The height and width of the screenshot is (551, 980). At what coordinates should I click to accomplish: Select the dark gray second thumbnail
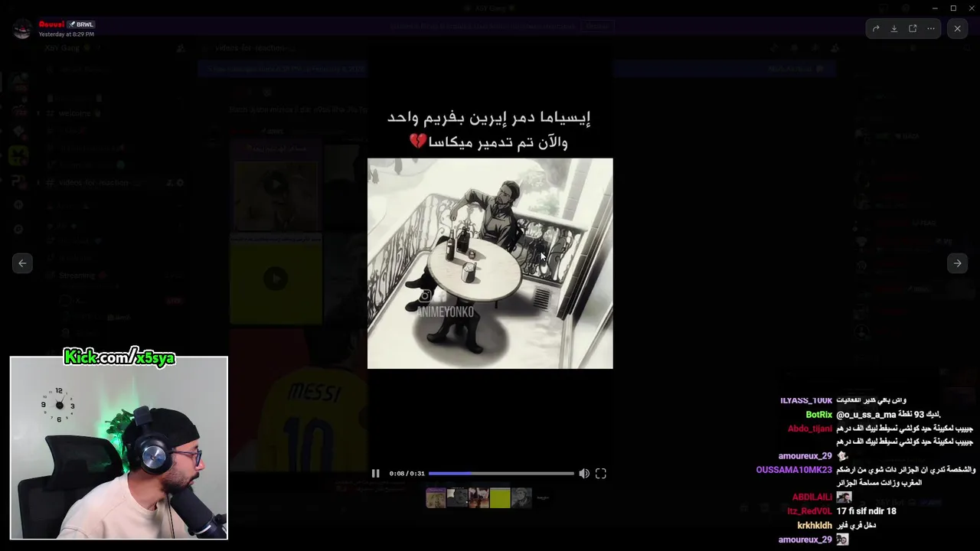(457, 497)
